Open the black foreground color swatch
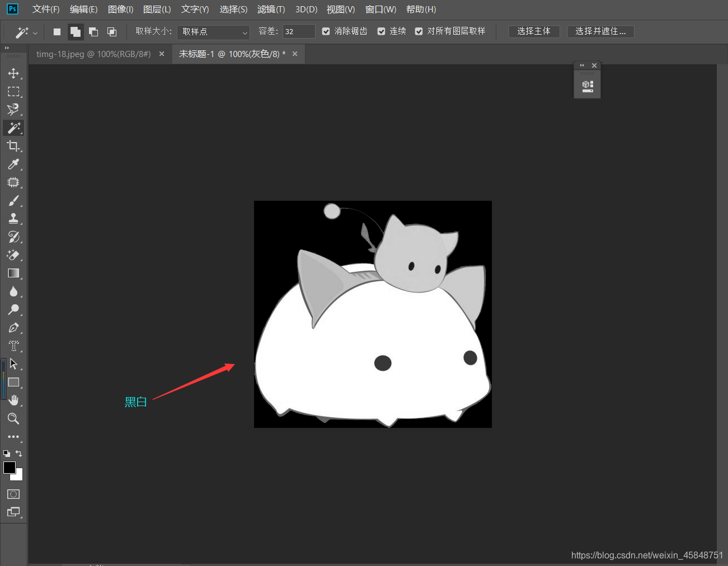Screen dimensions: 728x566 coord(8,466)
